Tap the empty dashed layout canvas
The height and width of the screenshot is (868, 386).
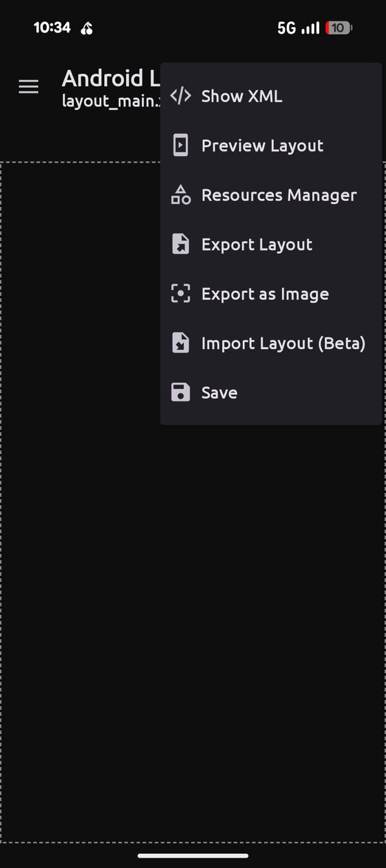[78, 583]
